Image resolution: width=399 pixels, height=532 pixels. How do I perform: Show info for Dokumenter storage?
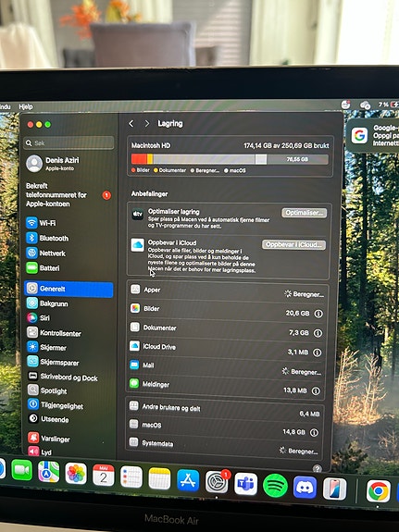click(318, 333)
